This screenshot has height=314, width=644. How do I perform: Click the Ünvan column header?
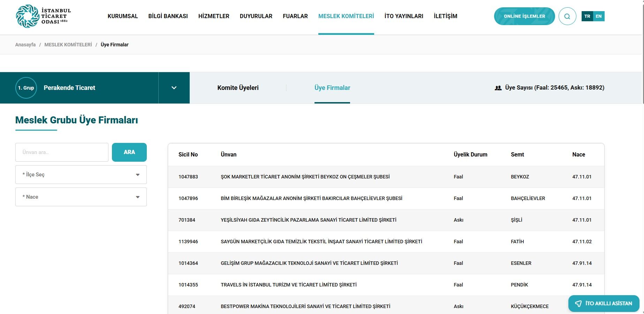tap(229, 154)
